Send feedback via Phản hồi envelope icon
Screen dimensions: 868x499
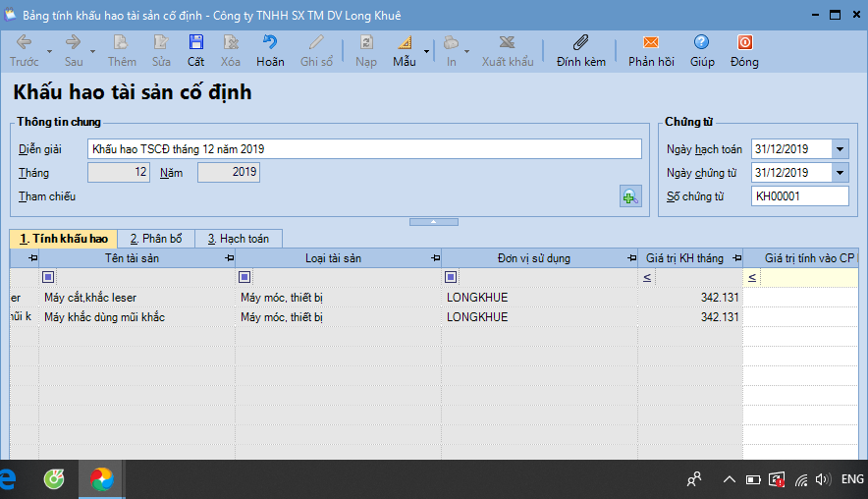[x=651, y=42]
